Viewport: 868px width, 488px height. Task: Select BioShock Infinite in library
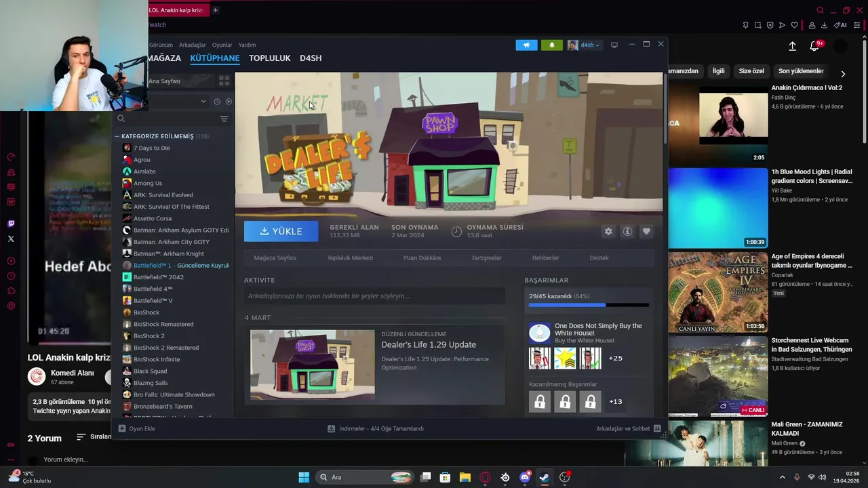[x=157, y=359]
